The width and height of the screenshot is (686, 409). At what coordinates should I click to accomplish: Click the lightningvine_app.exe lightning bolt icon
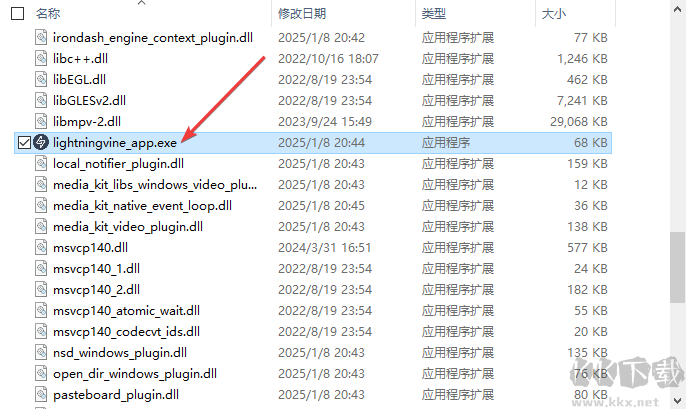(41, 142)
